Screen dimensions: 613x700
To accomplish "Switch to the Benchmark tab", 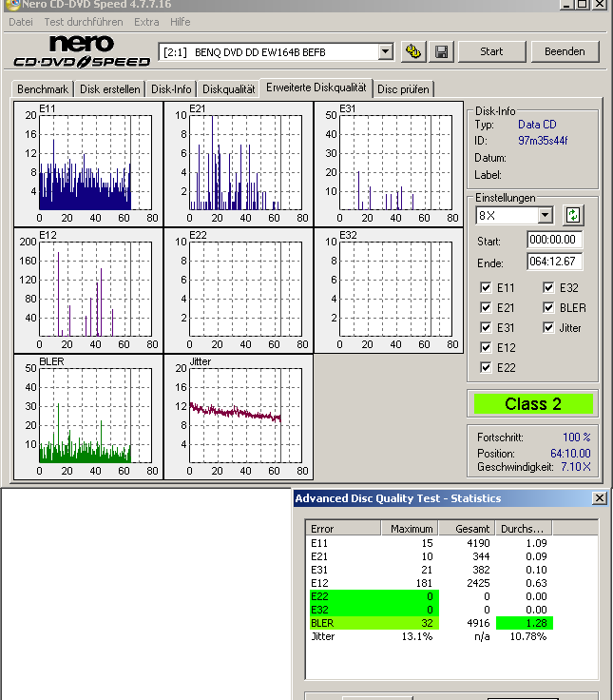I will tap(43, 89).
